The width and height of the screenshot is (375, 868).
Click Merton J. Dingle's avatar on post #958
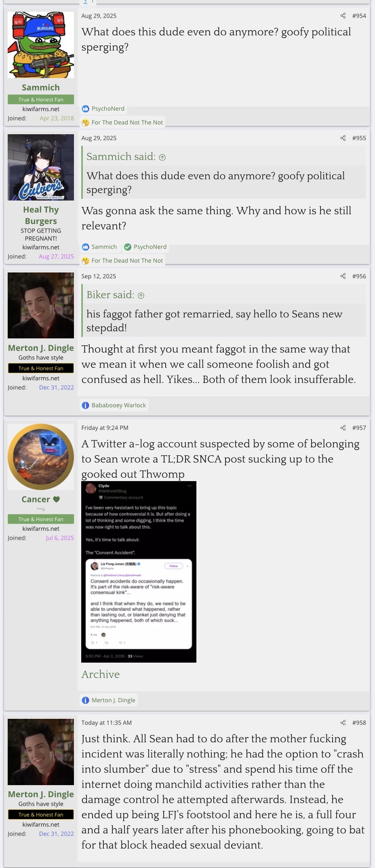point(41,752)
